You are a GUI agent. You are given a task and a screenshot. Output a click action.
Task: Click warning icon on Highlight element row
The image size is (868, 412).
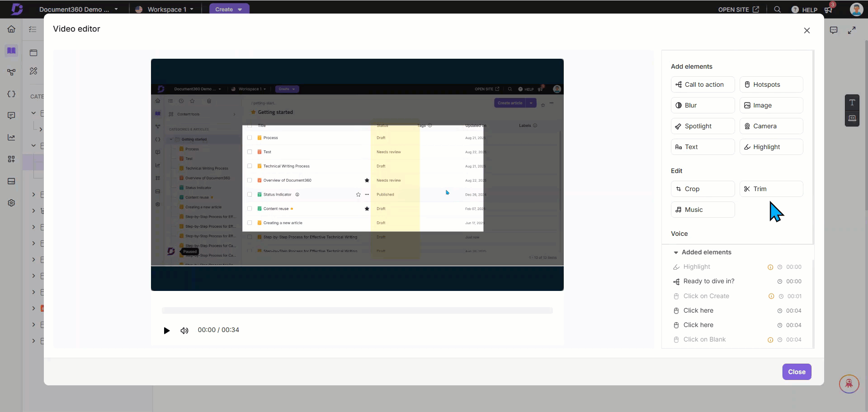point(770,267)
